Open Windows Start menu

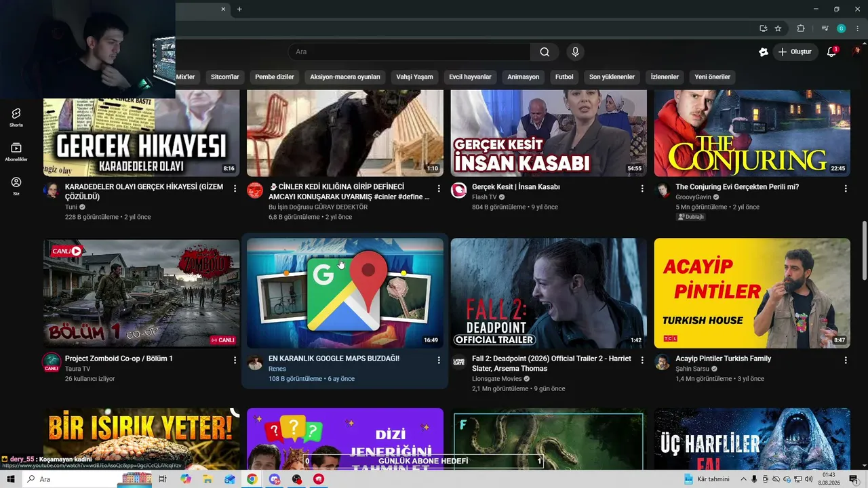click(x=11, y=479)
